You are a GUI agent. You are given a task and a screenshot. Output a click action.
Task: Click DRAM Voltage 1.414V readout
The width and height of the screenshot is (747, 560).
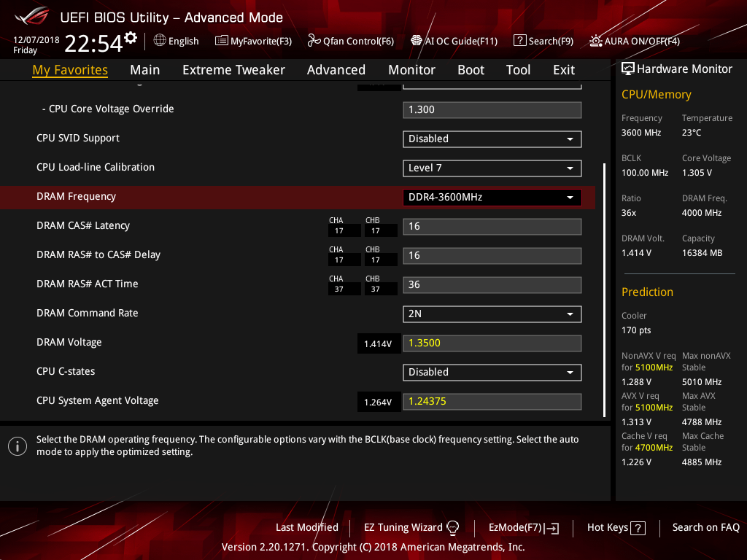[378, 344]
